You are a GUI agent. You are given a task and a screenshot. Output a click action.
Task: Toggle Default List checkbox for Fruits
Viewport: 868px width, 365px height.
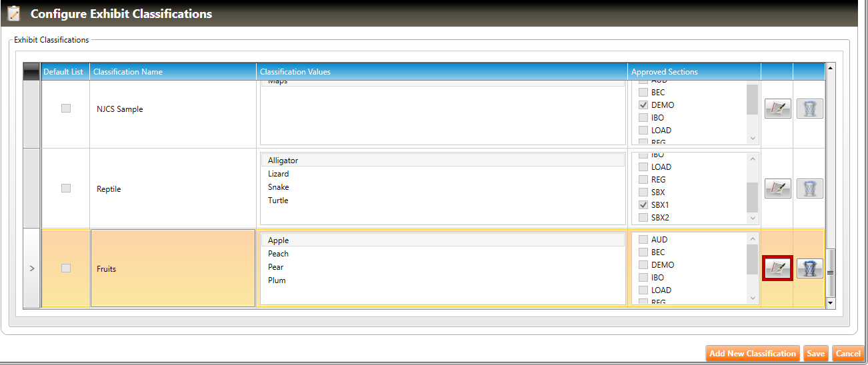click(66, 268)
